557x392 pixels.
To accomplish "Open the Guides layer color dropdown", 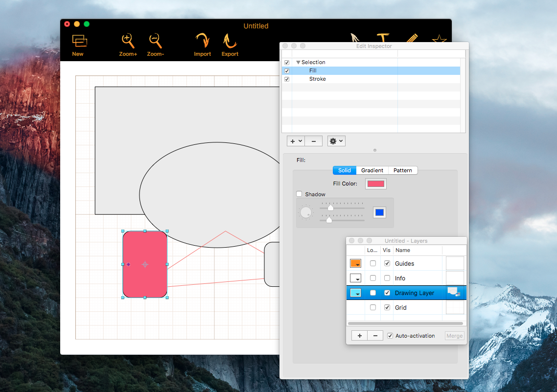I will click(x=356, y=263).
